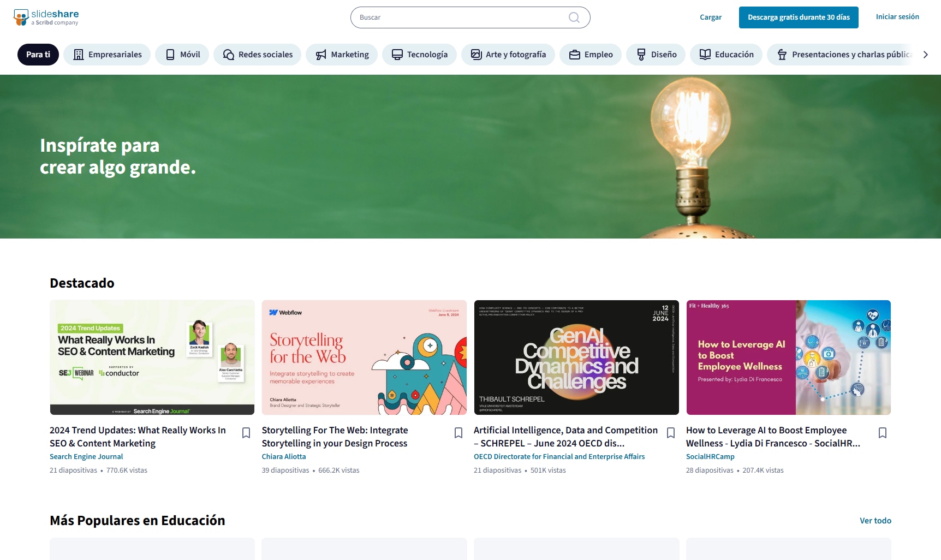Click the briefcase icon beside Empleo
This screenshot has width=941, height=560.
575,55
